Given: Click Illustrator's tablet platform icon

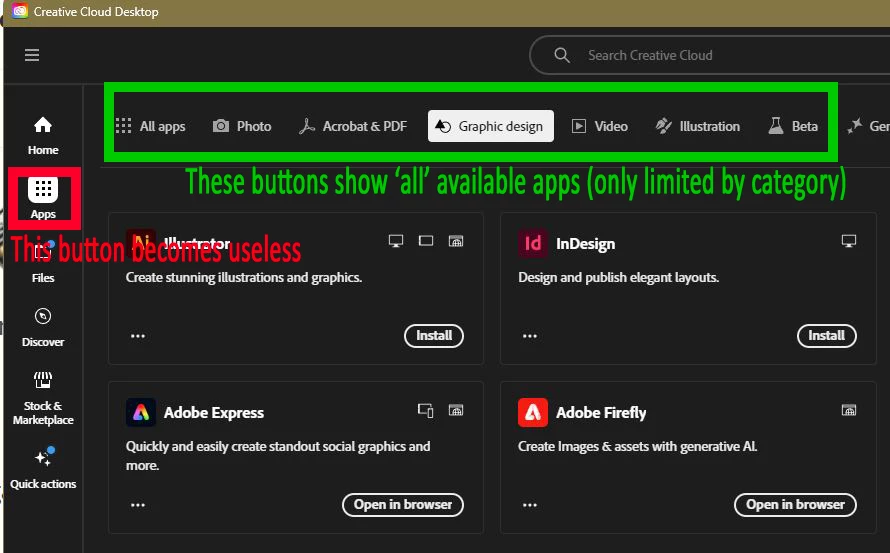Looking at the screenshot, I should tap(426, 241).
